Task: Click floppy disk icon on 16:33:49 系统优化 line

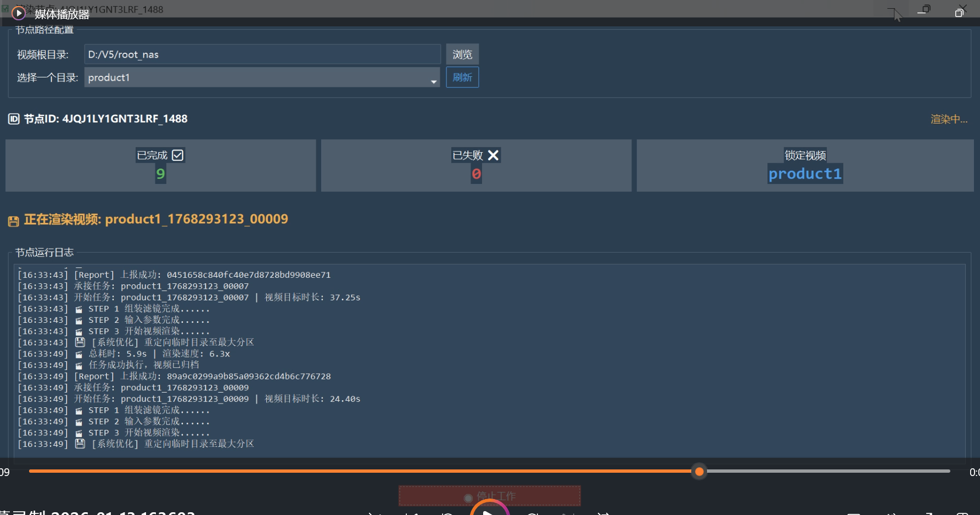Action: tap(80, 444)
